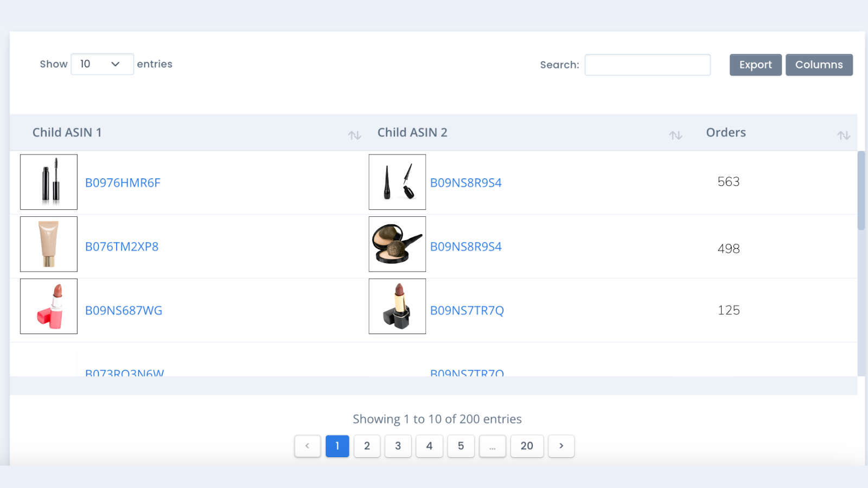Image resolution: width=868 pixels, height=488 pixels.
Task: Go to page 4
Action: [x=430, y=446]
